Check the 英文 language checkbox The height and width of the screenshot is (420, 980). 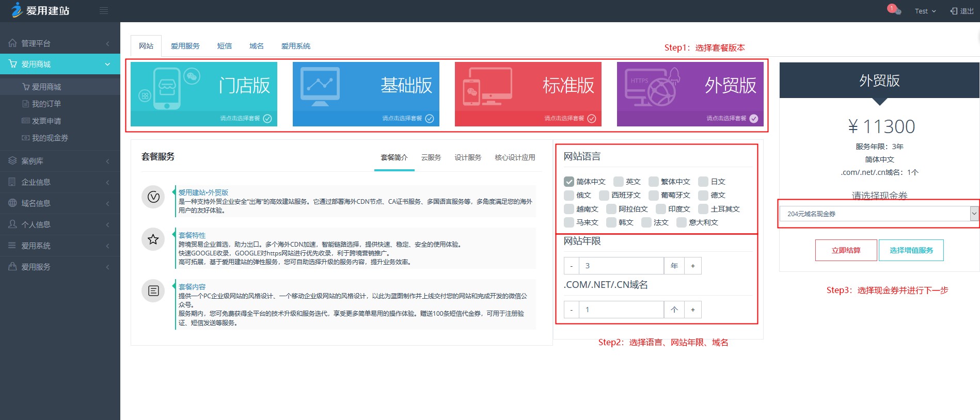pyautogui.click(x=619, y=182)
